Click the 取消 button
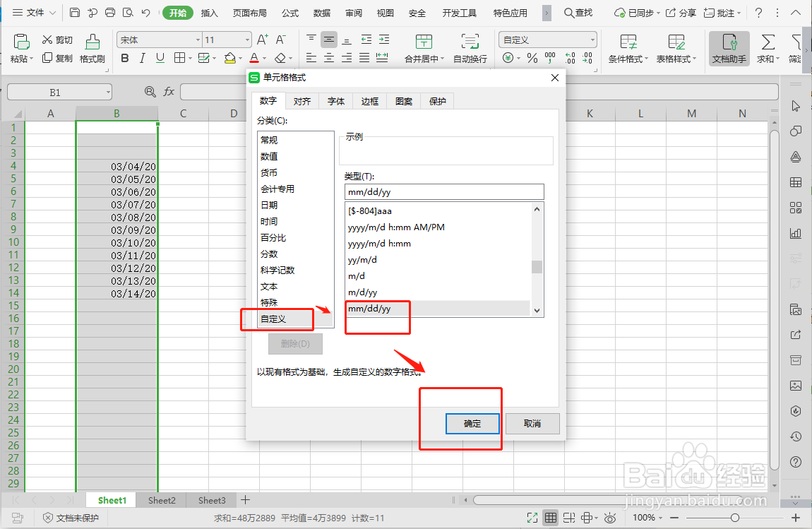This screenshot has height=529, width=812. (x=532, y=424)
